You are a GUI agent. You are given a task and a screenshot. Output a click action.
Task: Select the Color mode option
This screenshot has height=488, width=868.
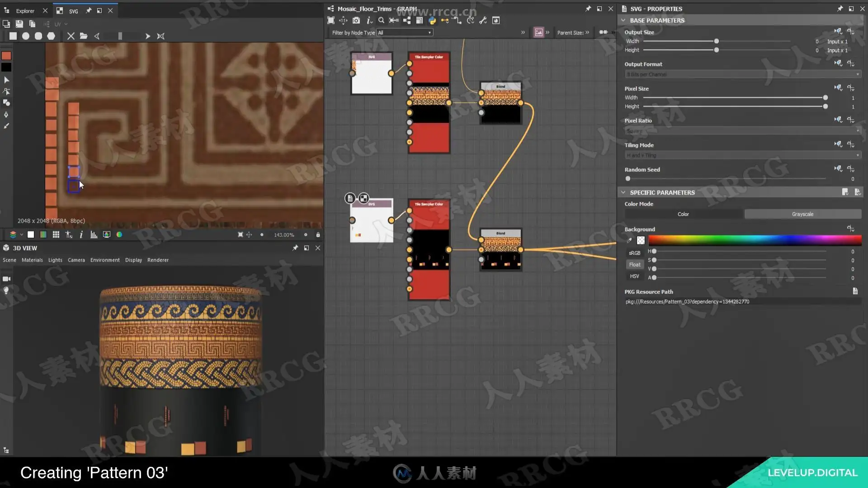[x=683, y=214]
